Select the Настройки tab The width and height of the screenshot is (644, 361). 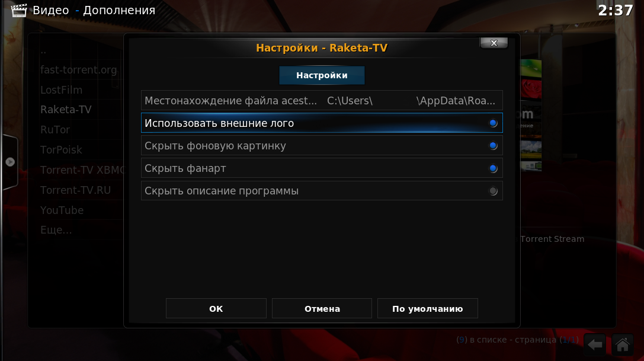[322, 75]
